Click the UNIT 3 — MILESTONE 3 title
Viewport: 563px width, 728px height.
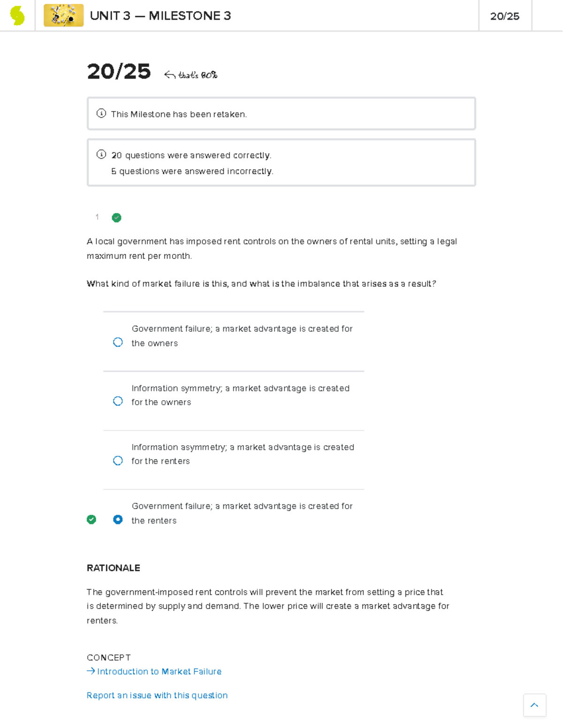tap(160, 16)
